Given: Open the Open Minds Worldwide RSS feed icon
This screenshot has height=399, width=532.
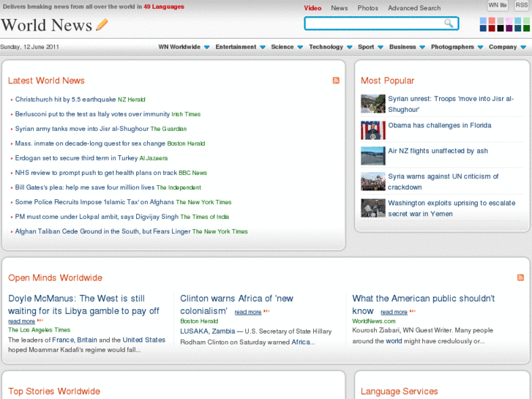Looking at the screenshot, I should point(520,277).
